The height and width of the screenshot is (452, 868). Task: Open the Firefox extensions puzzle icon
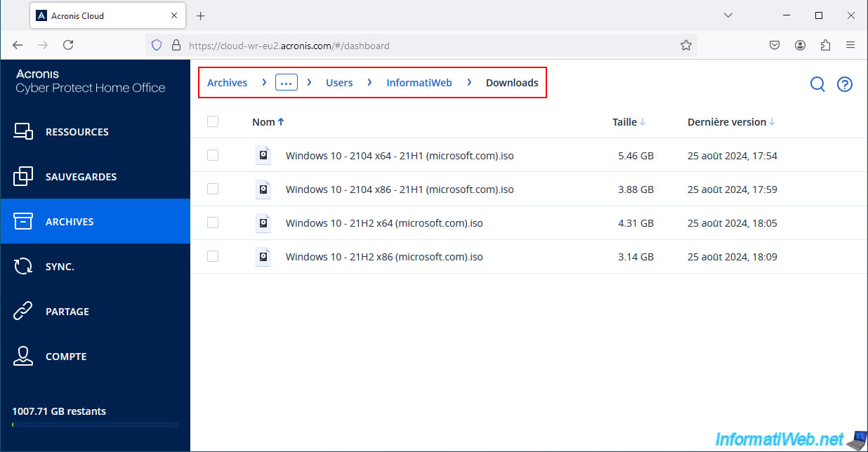click(x=825, y=45)
